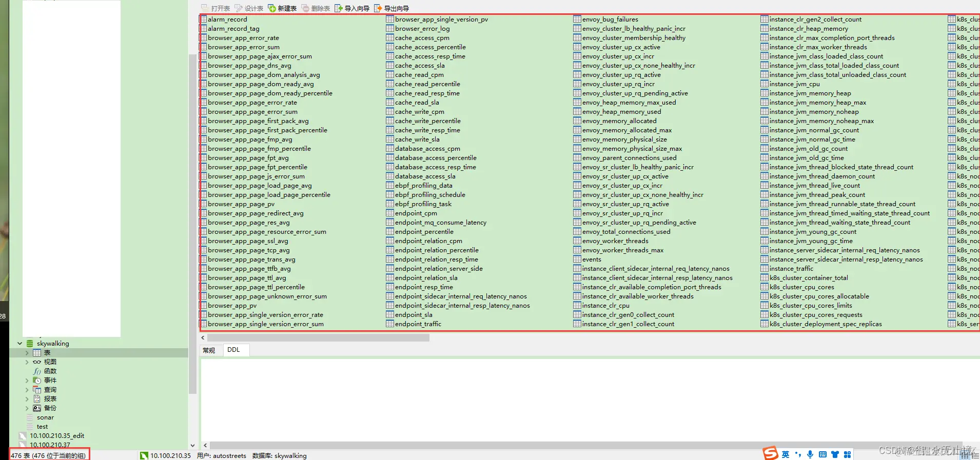Open the Sogou toolbox grid icon
Viewport: 980px width, 460px height.
click(847, 454)
